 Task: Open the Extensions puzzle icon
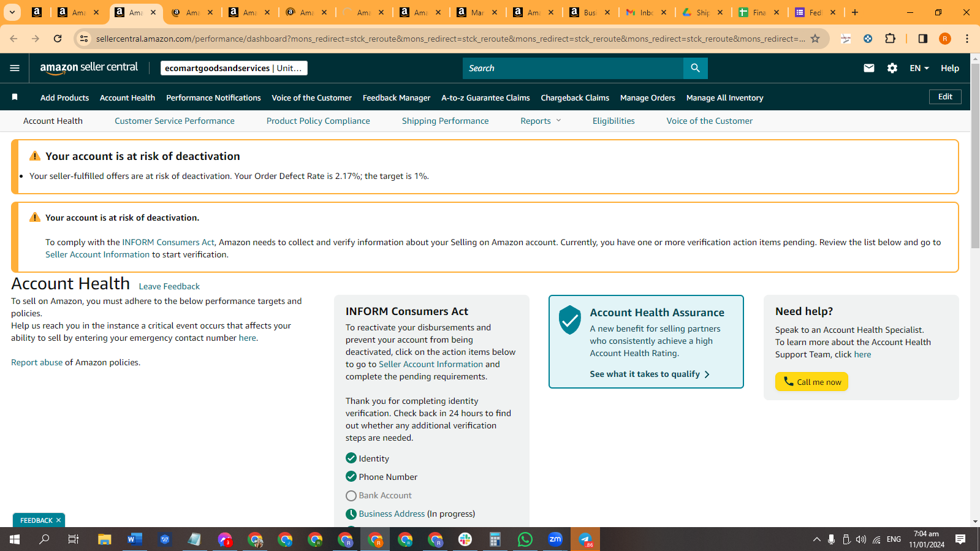tap(891, 39)
